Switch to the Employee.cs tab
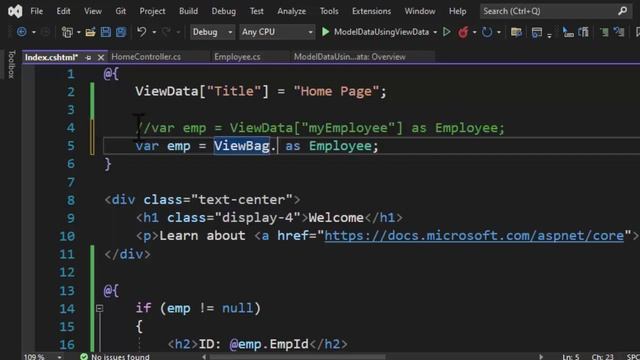 click(x=237, y=57)
